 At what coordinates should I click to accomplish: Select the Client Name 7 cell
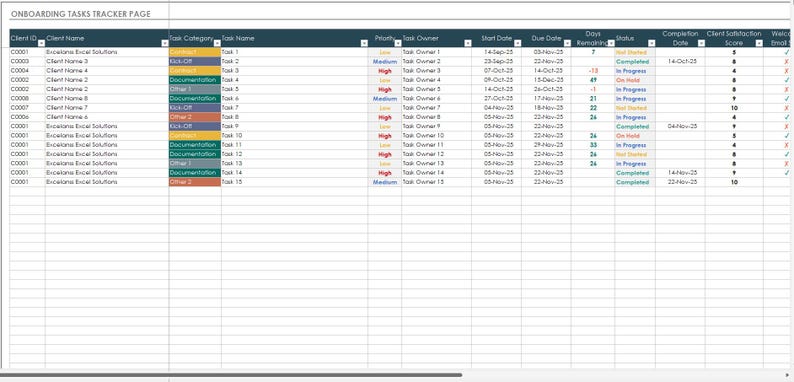(107, 108)
